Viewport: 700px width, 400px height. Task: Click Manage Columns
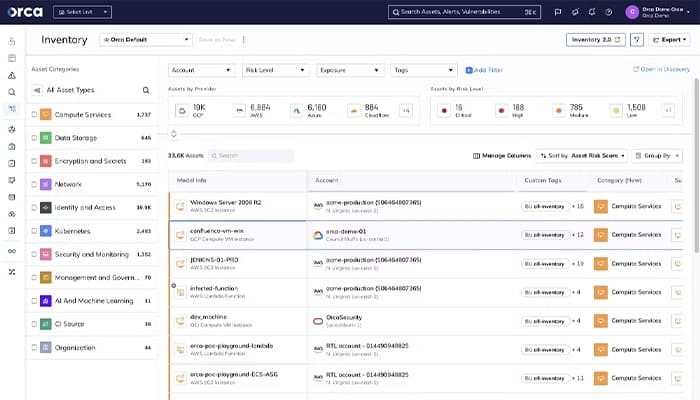point(502,156)
